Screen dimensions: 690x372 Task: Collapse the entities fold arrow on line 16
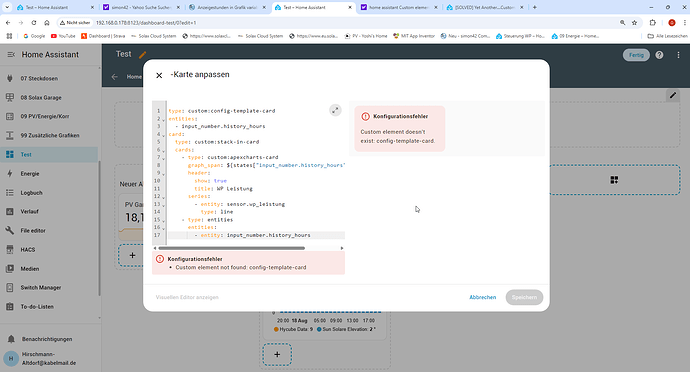coord(164,228)
